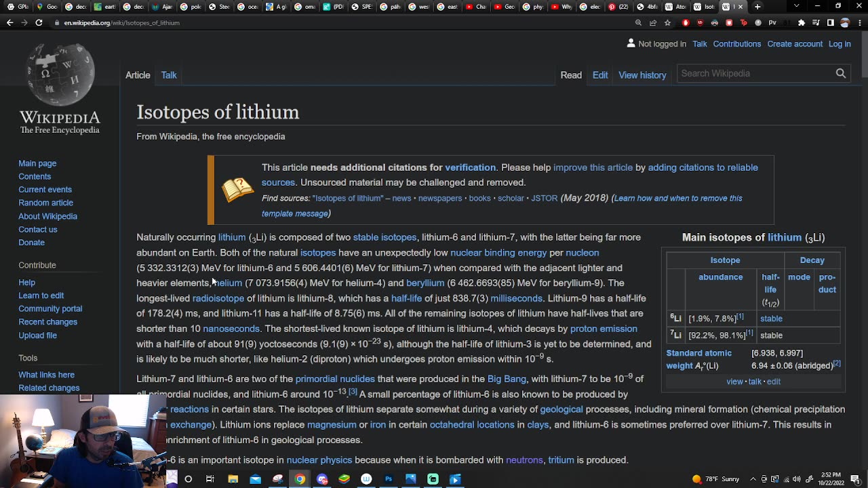Click 'Standard atomic weight' in the infobox

(x=698, y=359)
